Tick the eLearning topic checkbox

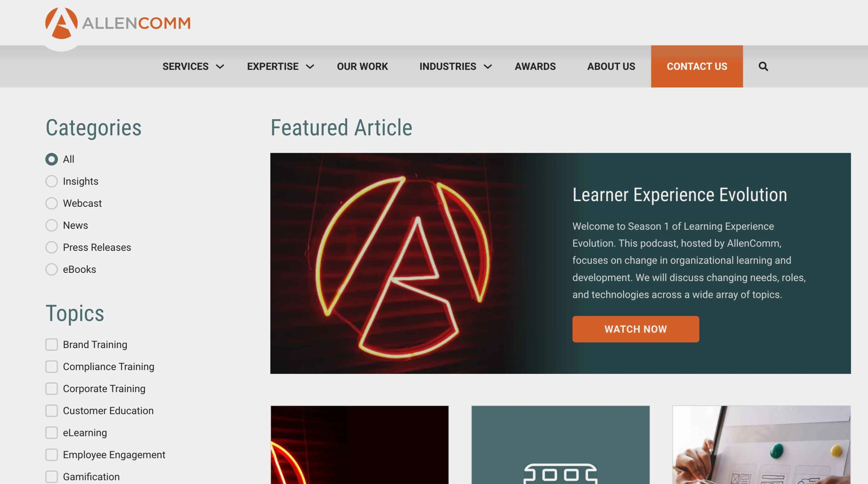(x=52, y=433)
